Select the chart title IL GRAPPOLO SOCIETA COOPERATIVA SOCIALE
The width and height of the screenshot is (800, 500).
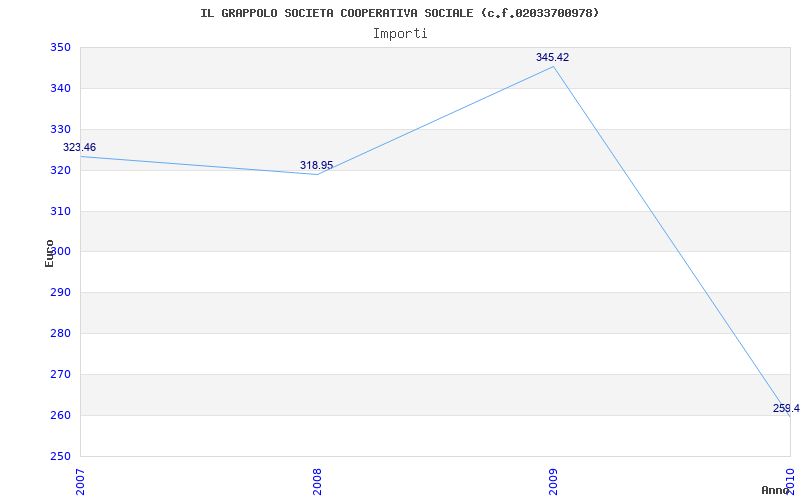point(400,13)
